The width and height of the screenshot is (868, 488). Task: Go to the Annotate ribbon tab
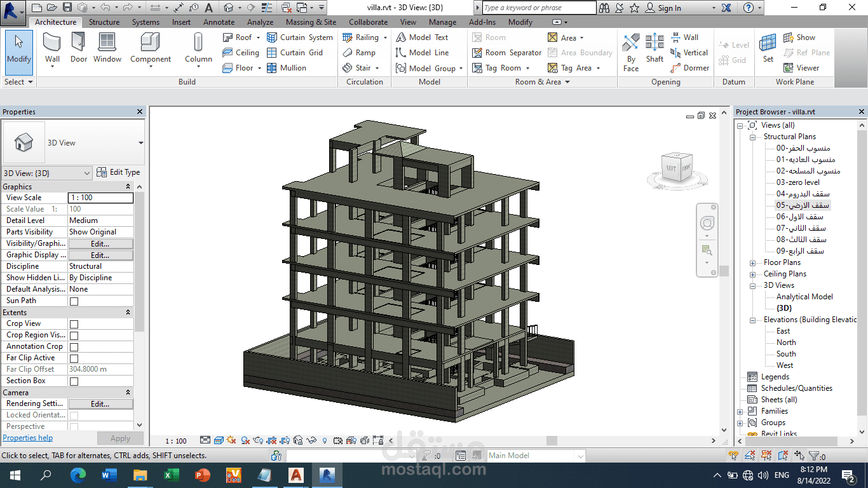point(219,22)
